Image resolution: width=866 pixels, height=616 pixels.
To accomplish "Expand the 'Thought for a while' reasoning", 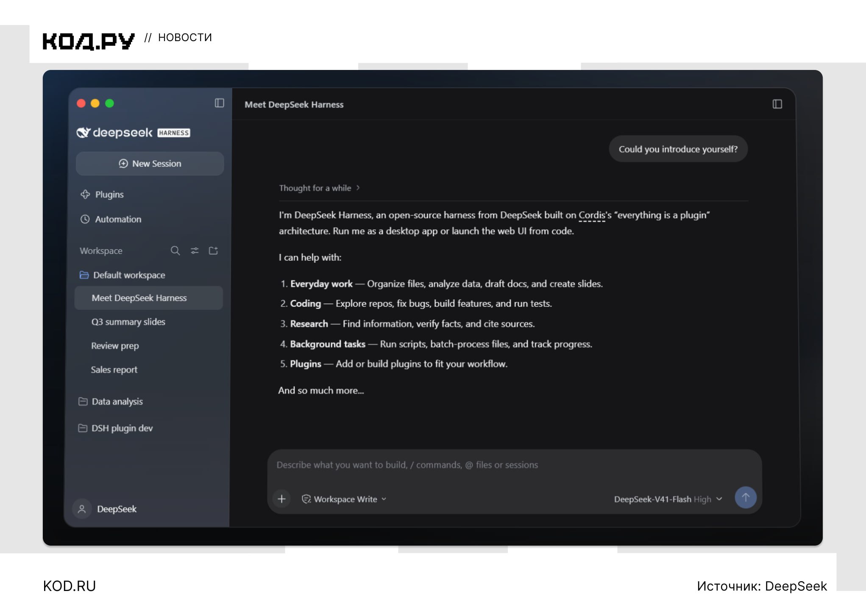I will click(319, 188).
